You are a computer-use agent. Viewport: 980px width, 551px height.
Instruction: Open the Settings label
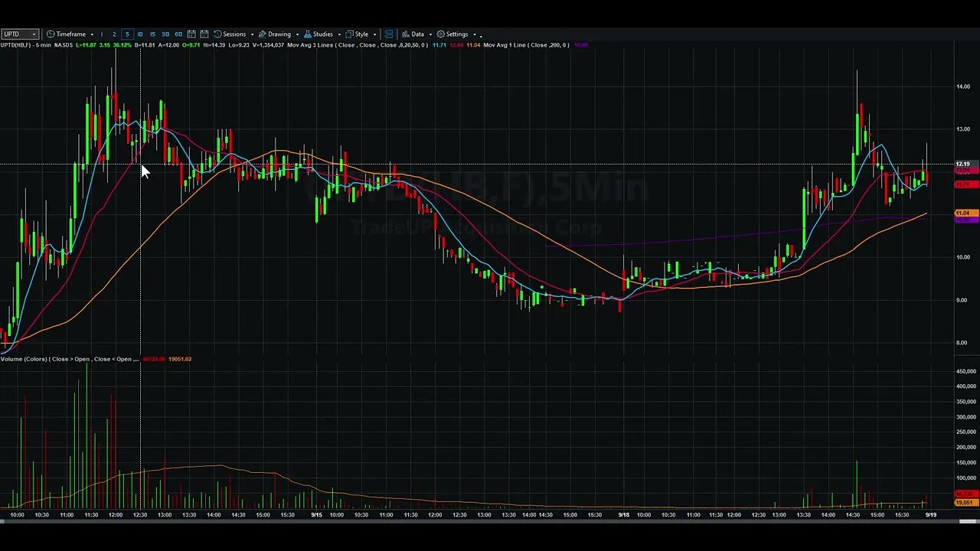point(457,34)
